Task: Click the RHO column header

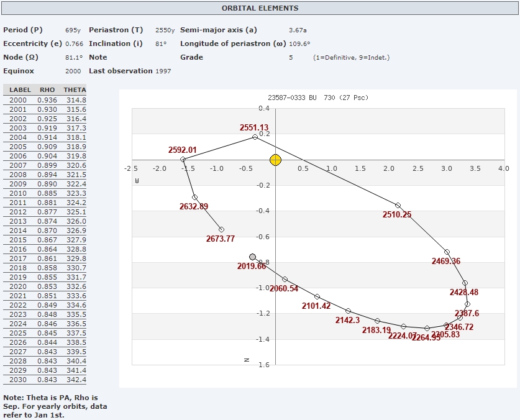Action: coord(47,90)
